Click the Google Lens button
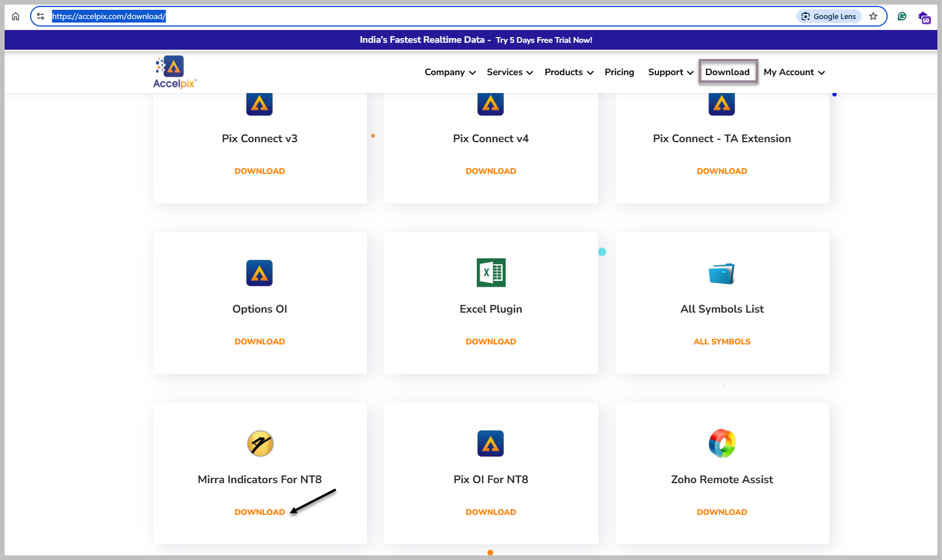The width and height of the screenshot is (942, 560). [x=829, y=16]
